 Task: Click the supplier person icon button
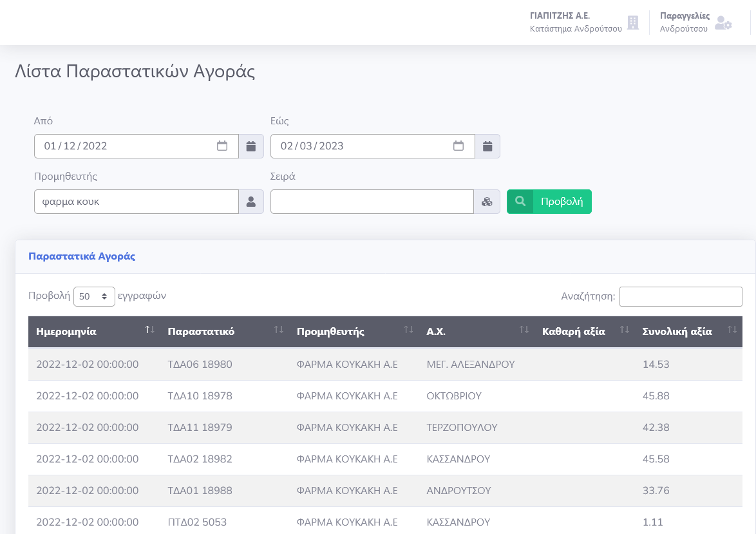[x=251, y=202]
